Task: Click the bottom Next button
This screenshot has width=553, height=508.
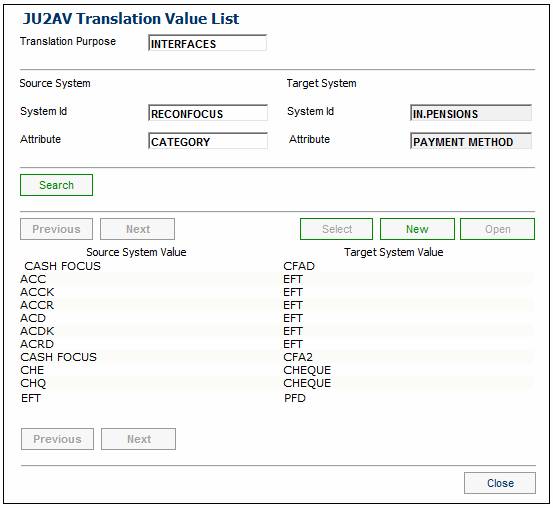Action: [x=139, y=439]
